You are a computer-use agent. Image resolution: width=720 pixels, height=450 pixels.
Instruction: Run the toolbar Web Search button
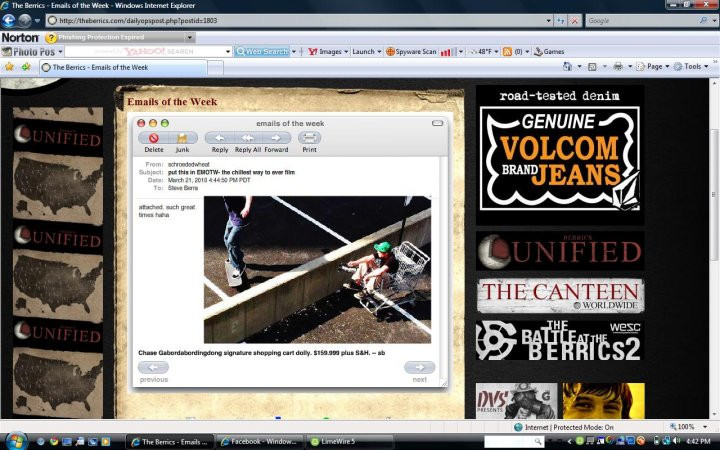(x=262, y=51)
